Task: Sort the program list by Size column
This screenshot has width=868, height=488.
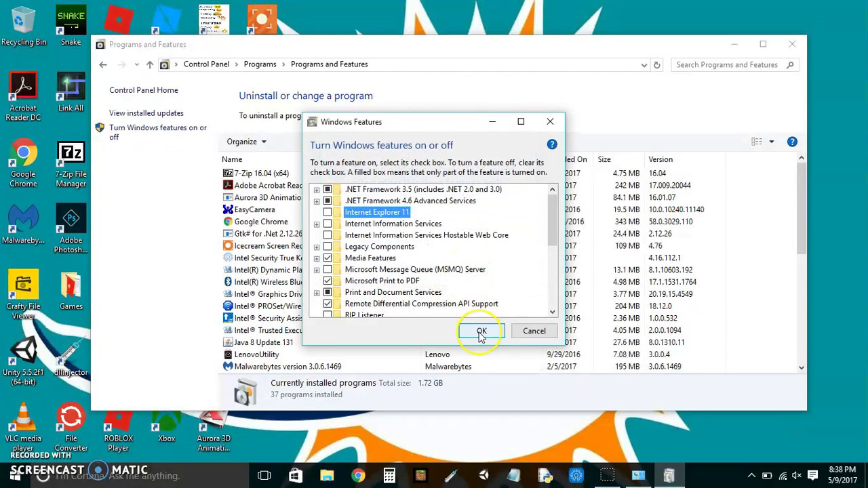Action: coord(604,159)
